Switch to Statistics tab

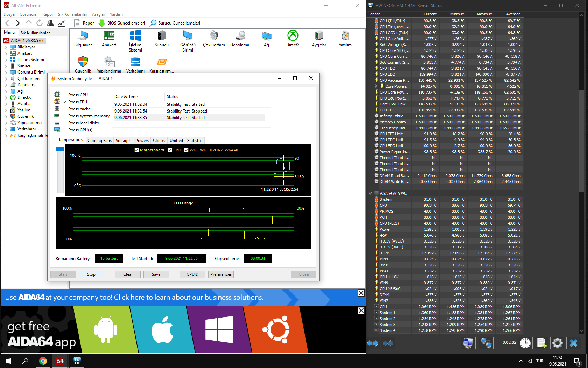point(195,141)
